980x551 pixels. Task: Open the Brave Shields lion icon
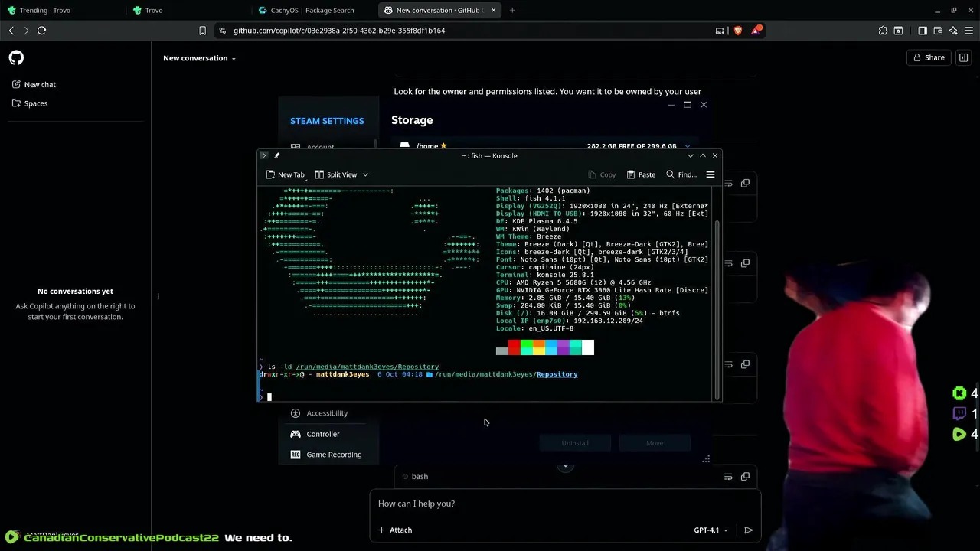coord(737,31)
